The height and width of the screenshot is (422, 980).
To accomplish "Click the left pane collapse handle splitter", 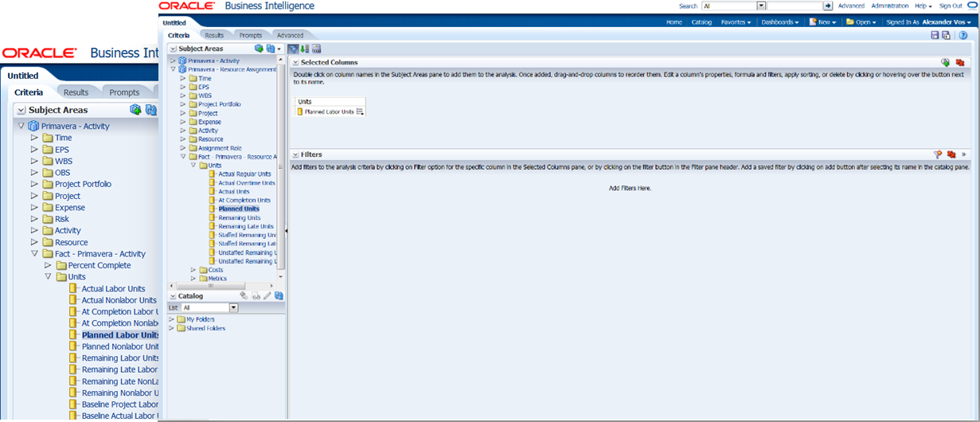I will coord(286,230).
